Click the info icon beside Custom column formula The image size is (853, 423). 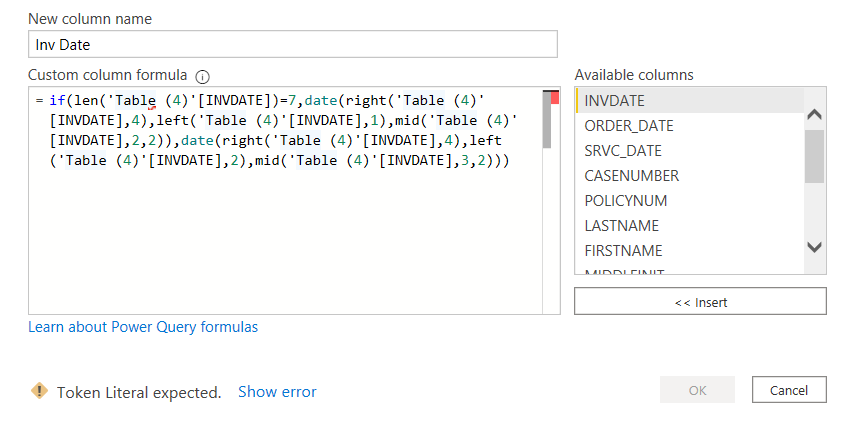click(202, 77)
